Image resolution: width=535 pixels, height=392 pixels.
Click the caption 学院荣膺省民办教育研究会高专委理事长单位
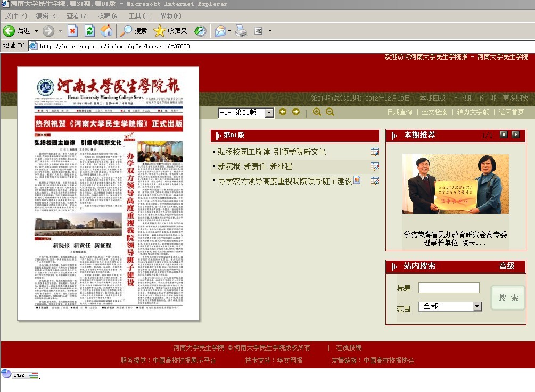455,239
